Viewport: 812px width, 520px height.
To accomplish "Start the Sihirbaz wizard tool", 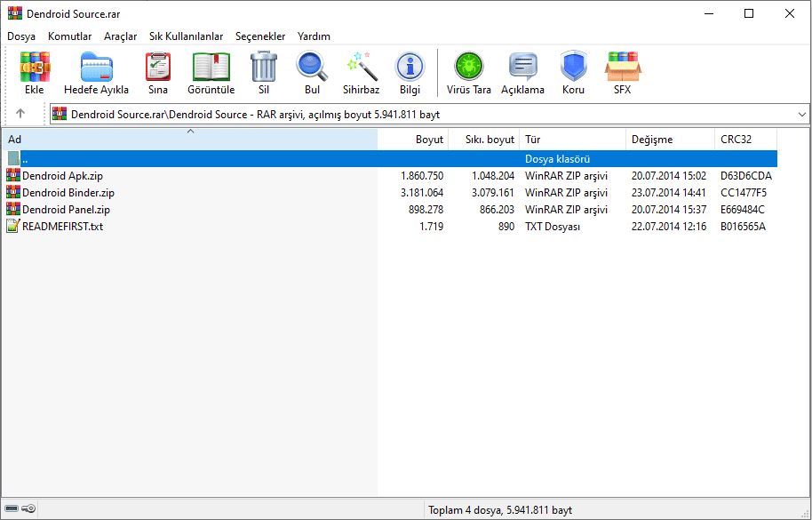I will point(362,73).
